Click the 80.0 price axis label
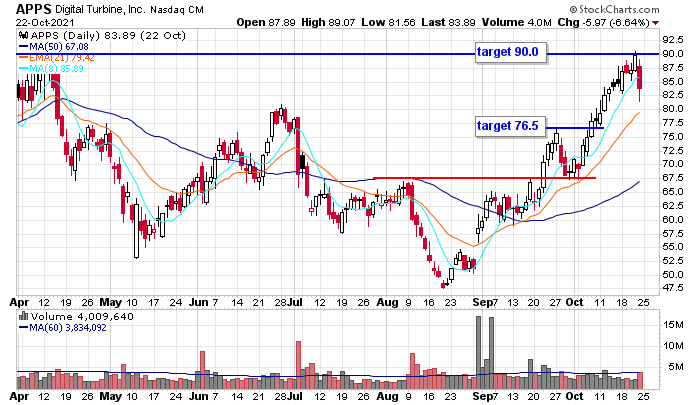Viewport: 700px width, 405px height. tap(673, 109)
